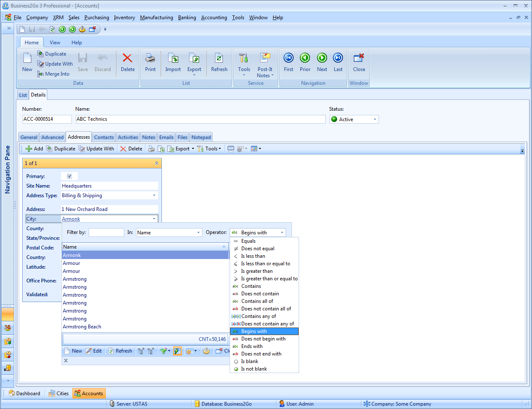Open the Post-It Notes ribbon dropdown
Image resolution: width=532 pixels, height=409 pixels.
pyautogui.click(x=265, y=72)
